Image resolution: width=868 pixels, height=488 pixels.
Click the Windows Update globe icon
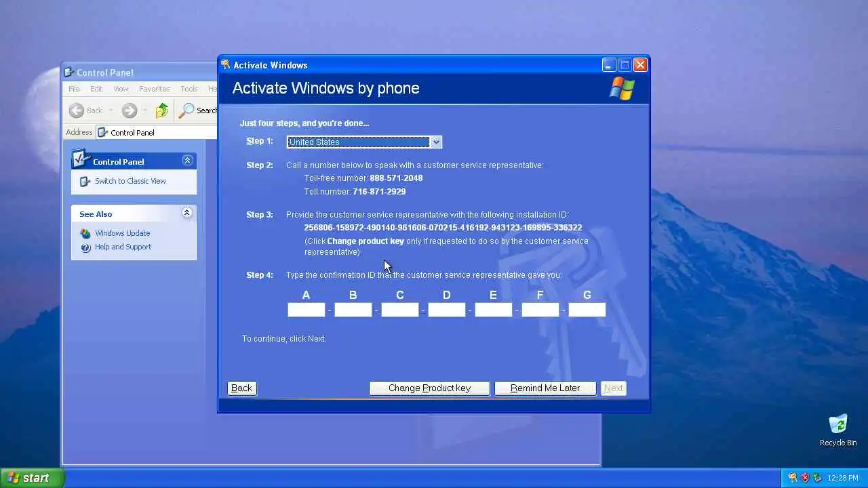pos(85,234)
